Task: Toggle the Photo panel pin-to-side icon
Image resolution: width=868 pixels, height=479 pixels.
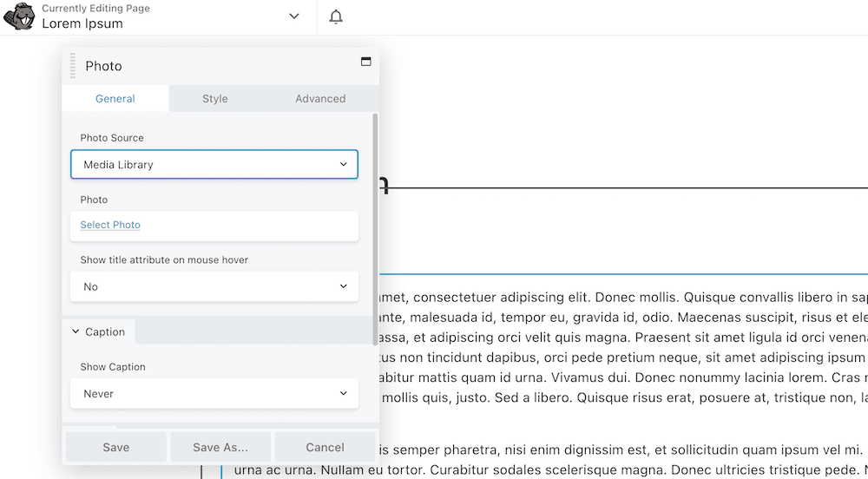Action: click(x=366, y=62)
